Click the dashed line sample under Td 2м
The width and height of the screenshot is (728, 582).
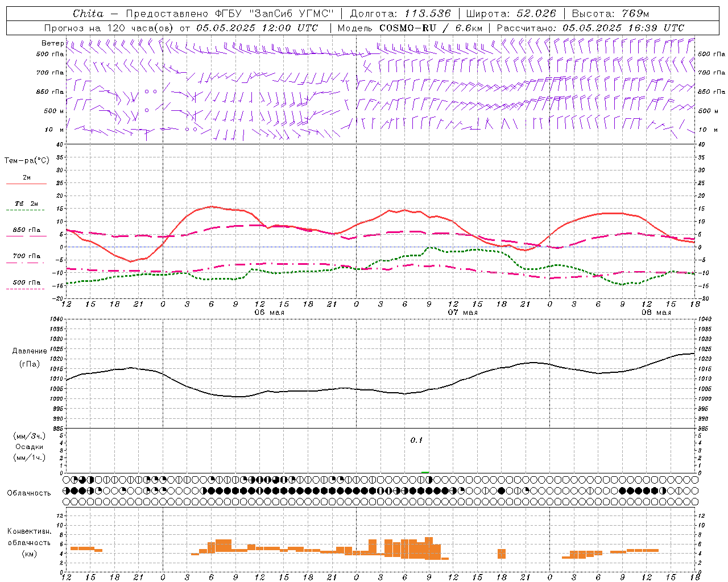(25, 210)
